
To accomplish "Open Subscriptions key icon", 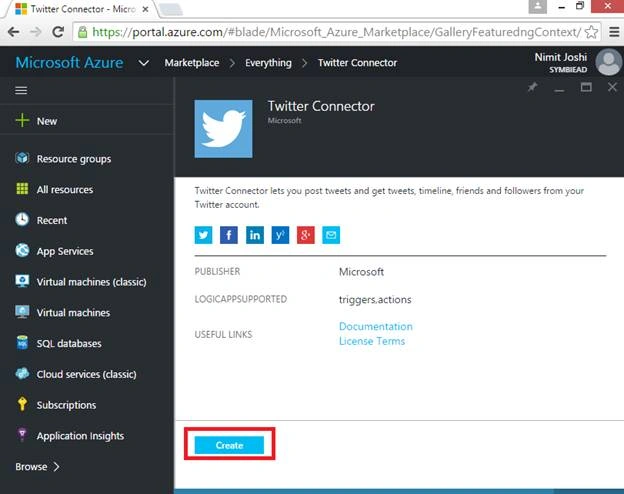I will point(22,404).
